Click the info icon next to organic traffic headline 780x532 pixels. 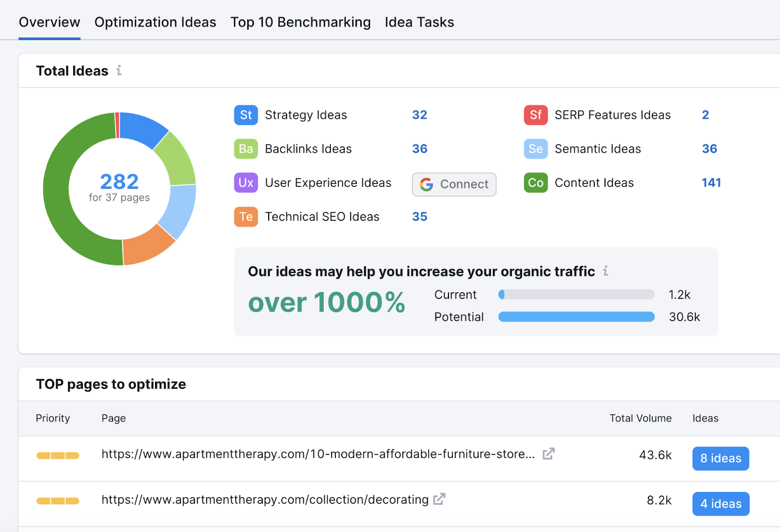[x=606, y=271]
